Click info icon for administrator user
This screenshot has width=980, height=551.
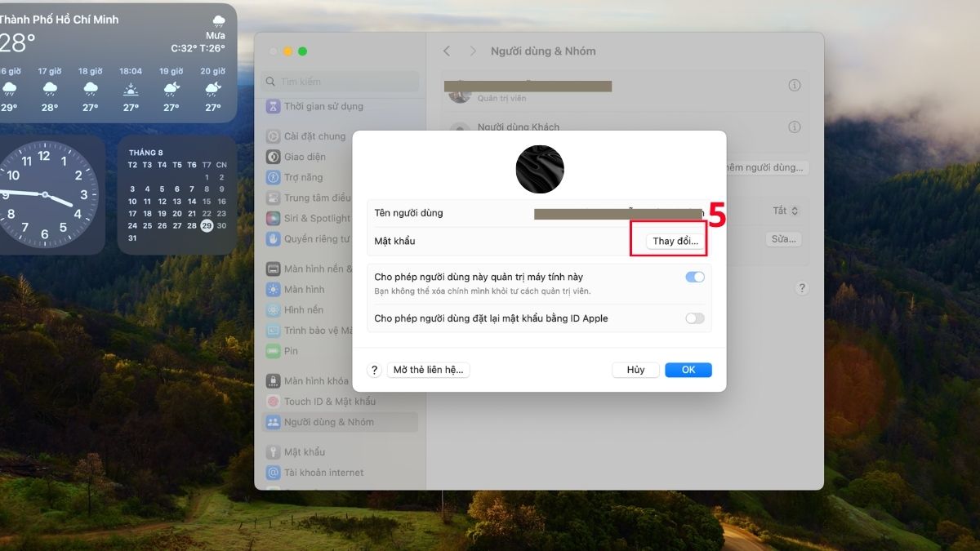pos(794,85)
